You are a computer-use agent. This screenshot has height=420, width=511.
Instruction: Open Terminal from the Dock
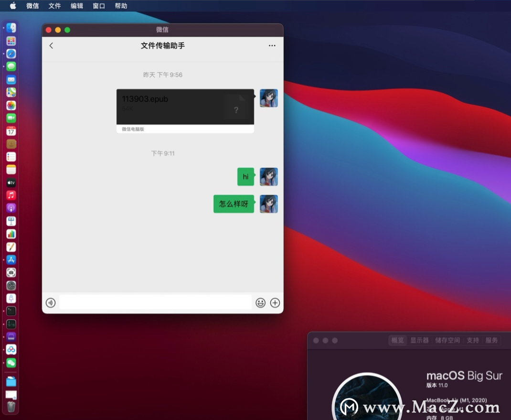pos(11,311)
